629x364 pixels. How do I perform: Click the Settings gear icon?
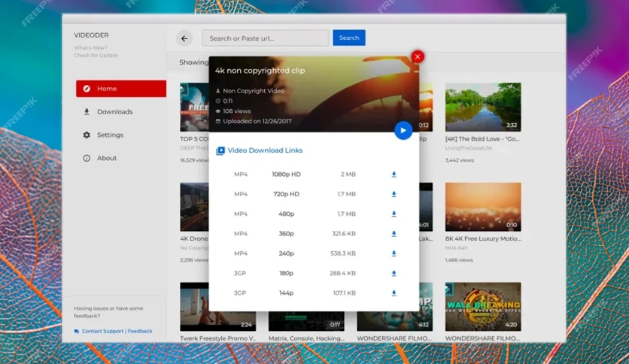click(x=87, y=135)
